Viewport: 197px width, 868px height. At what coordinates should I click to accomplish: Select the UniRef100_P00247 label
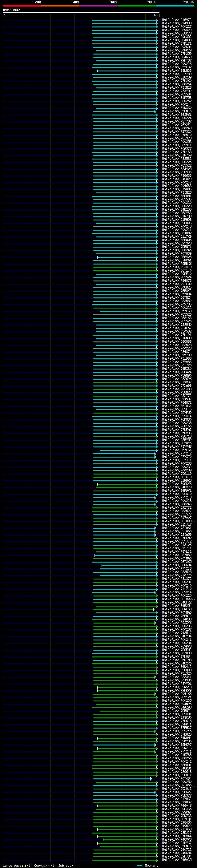176,182
